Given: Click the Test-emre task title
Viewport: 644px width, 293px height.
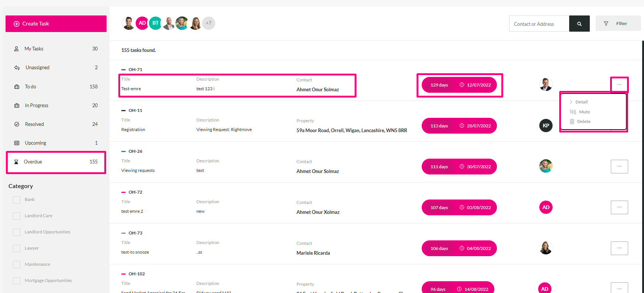Looking at the screenshot, I should click(131, 89).
